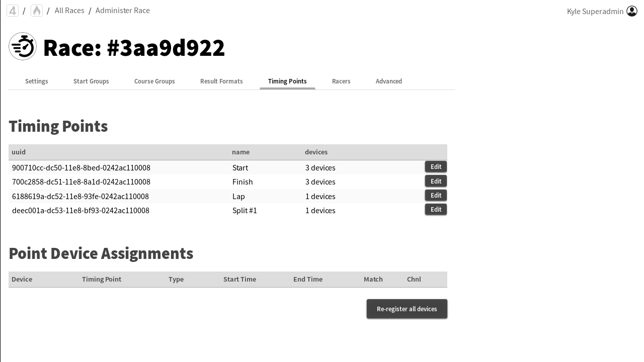
Task: Edit the Split #1 timing point
Action: click(x=436, y=210)
